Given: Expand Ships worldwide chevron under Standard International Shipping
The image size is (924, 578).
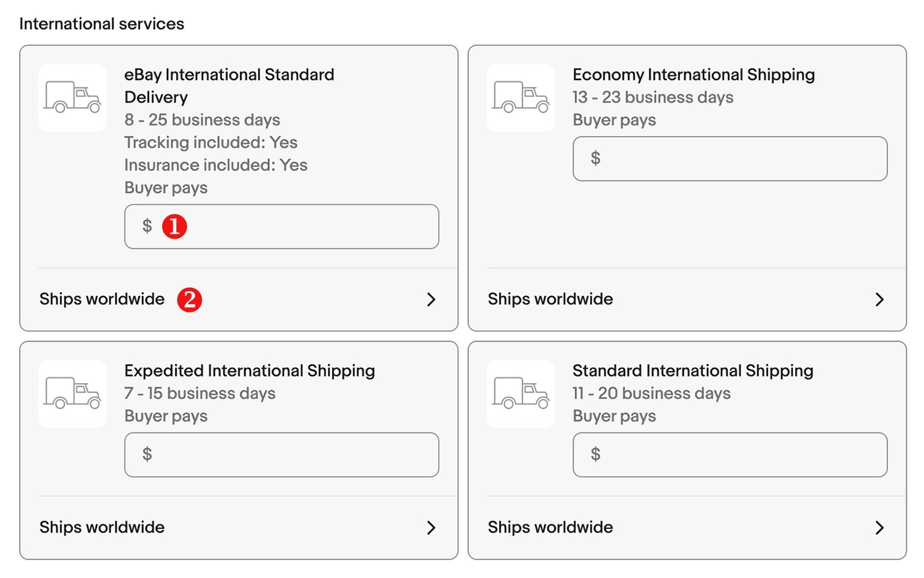Looking at the screenshot, I should click(879, 527).
